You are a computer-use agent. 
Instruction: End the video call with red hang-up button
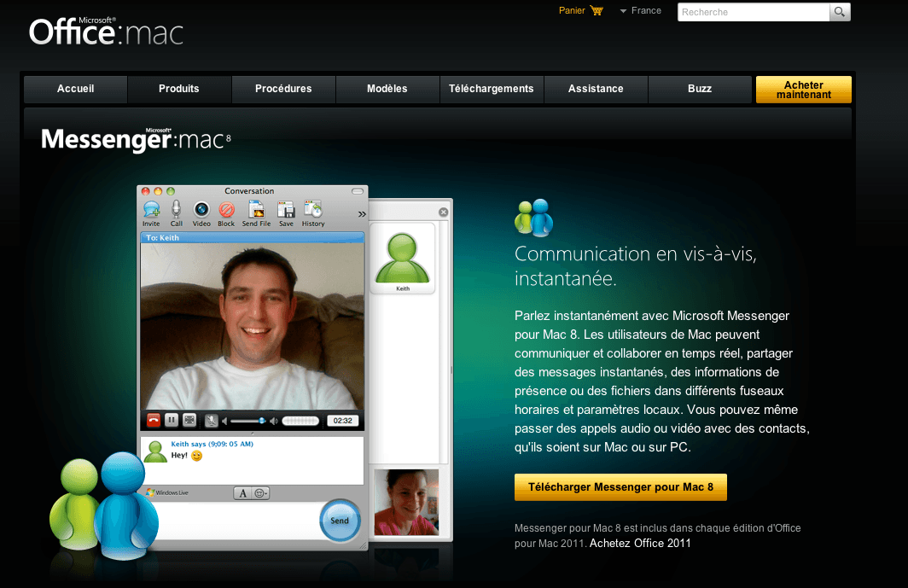(x=154, y=420)
